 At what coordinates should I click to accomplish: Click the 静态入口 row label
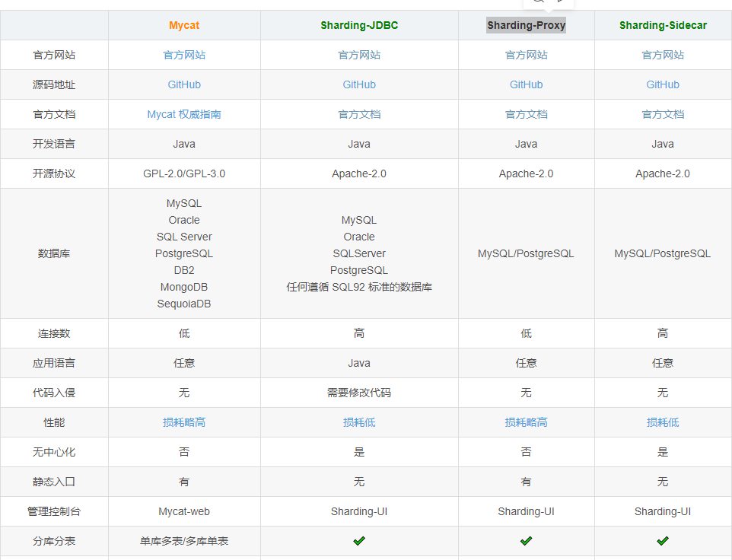[54, 482]
